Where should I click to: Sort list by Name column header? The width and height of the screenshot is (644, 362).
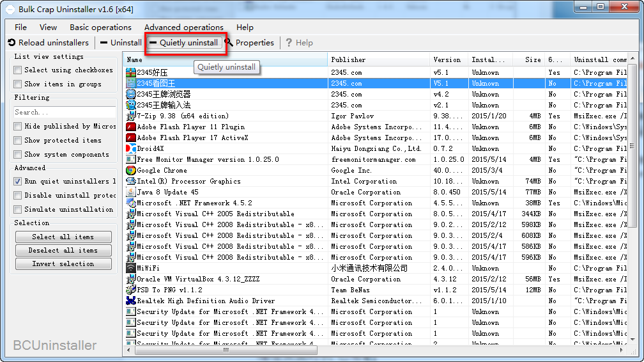[x=225, y=59]
